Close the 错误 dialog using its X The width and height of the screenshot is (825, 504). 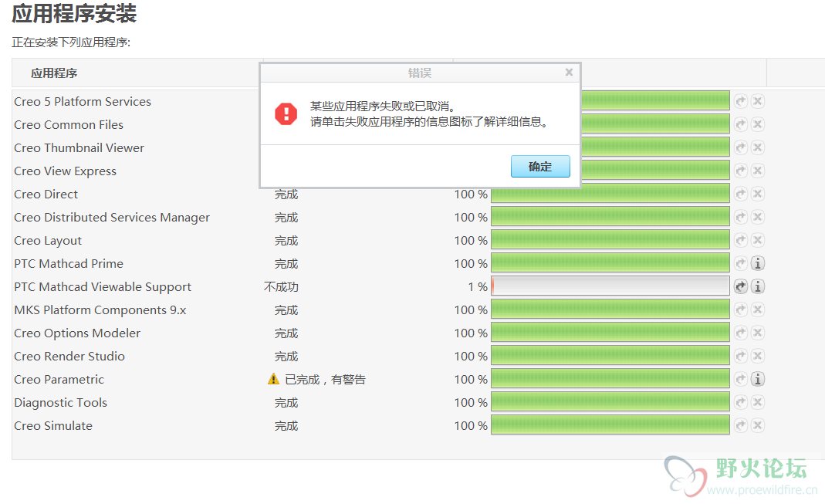pos(569,72)
